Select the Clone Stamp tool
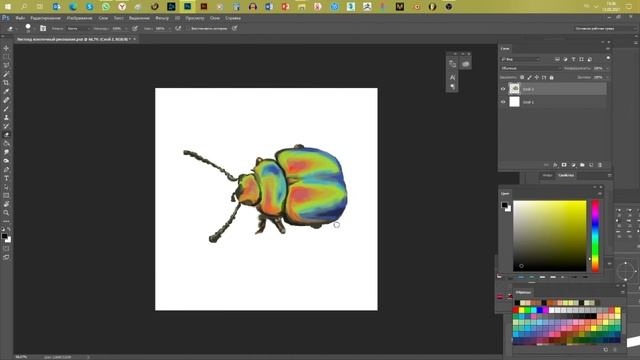The height and width of the screenshot is (360, 640). pos(6,117)
